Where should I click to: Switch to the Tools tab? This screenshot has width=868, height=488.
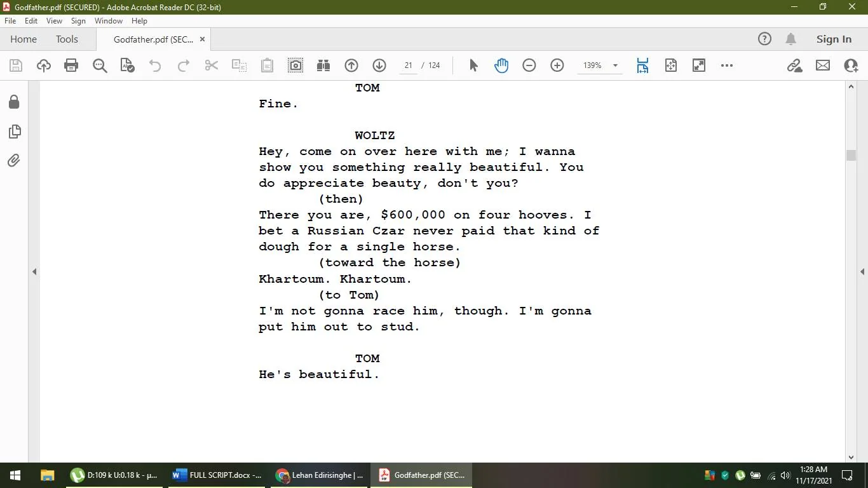(x=67, y=39)
